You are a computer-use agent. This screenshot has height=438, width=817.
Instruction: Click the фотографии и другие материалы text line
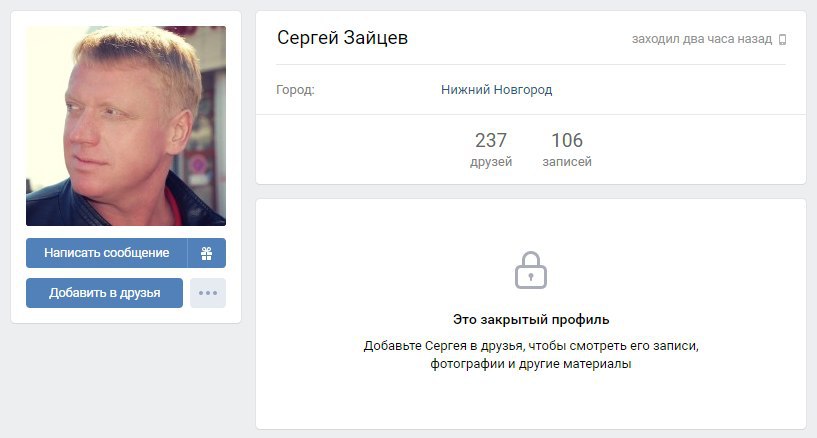[531, 364]
